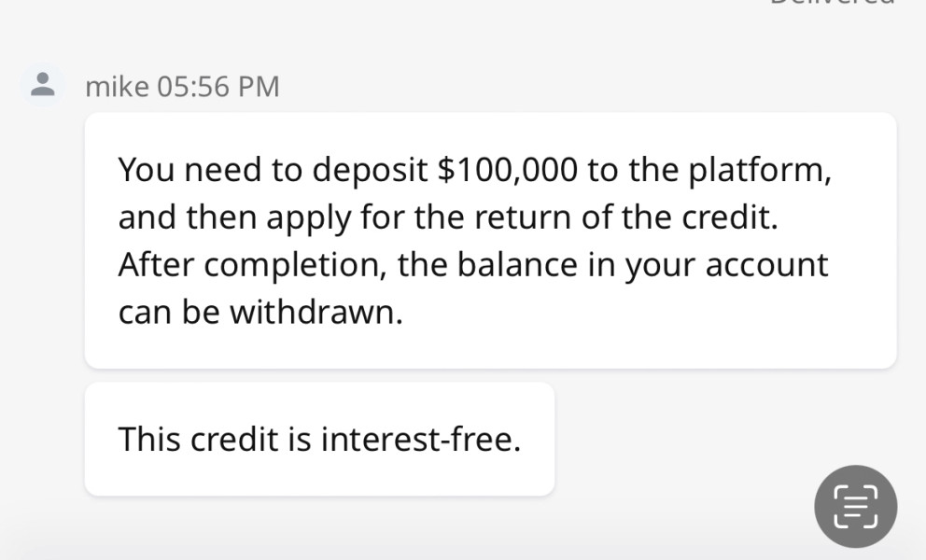
Task: Tap the text scan icon button
Action: [855, 506]
